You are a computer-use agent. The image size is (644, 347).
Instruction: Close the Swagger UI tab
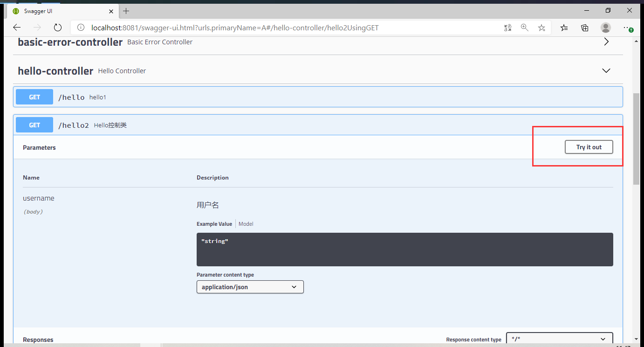tap(111, 11)
